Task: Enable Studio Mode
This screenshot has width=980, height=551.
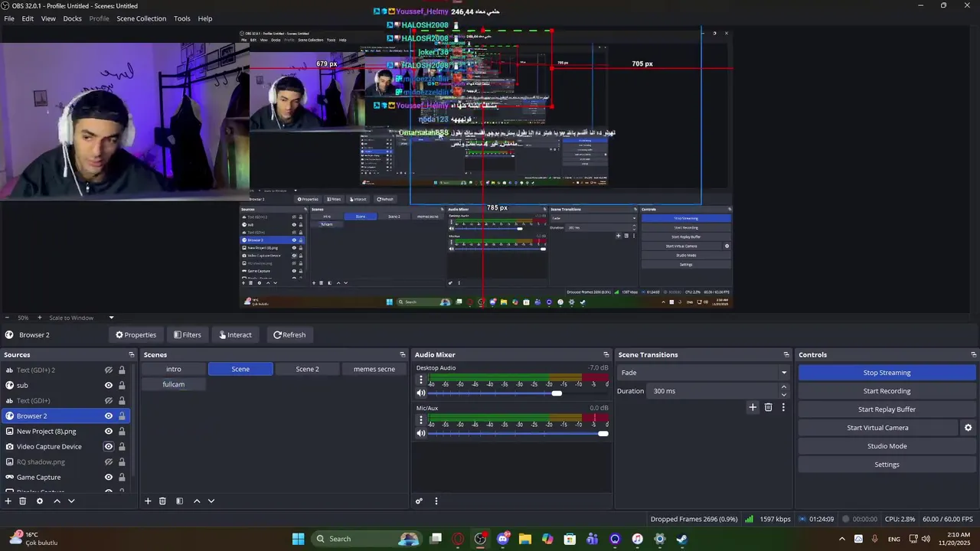Action: [x=887, y=446]
